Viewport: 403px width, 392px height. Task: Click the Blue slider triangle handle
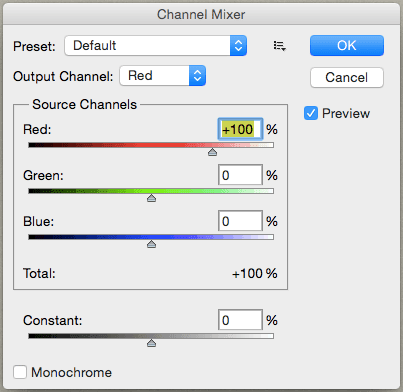click(151, 244)
